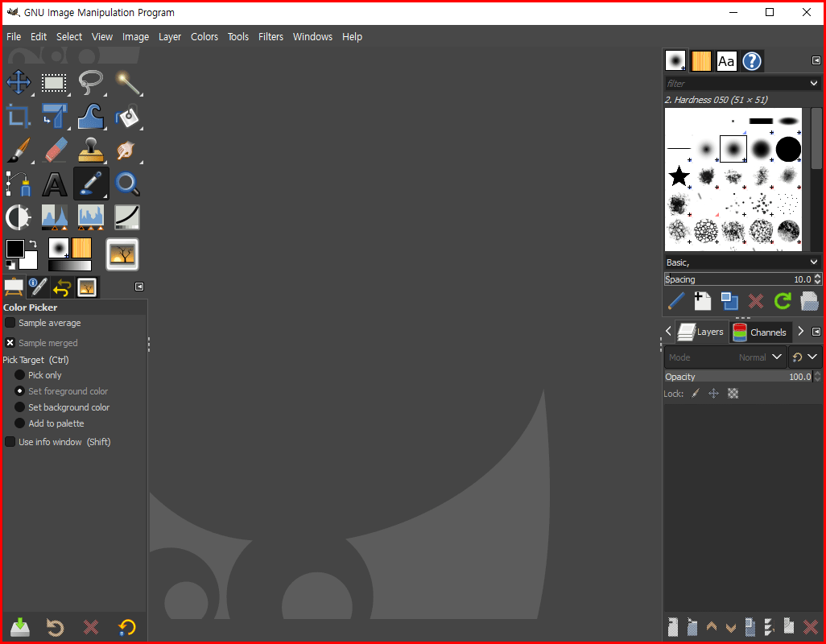Click the swap foreground and background colors arrow
This screenshot has height=644, width=826.
click(33, 244)
